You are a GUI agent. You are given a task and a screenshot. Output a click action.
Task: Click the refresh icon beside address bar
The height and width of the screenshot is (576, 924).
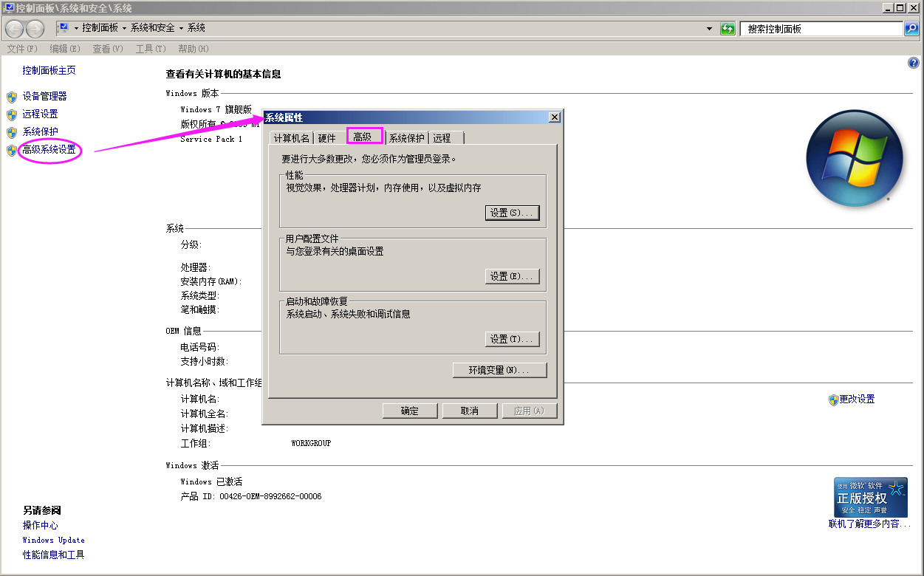click(728, 29)
